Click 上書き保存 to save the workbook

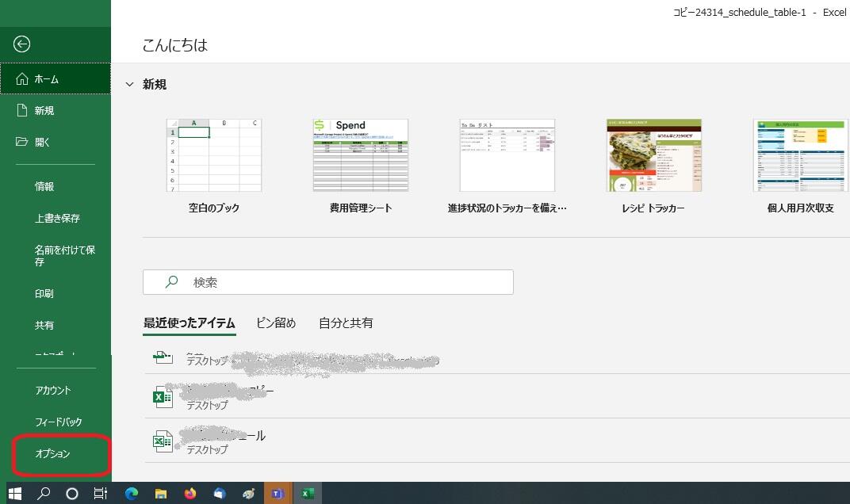(x=57, y=219)
